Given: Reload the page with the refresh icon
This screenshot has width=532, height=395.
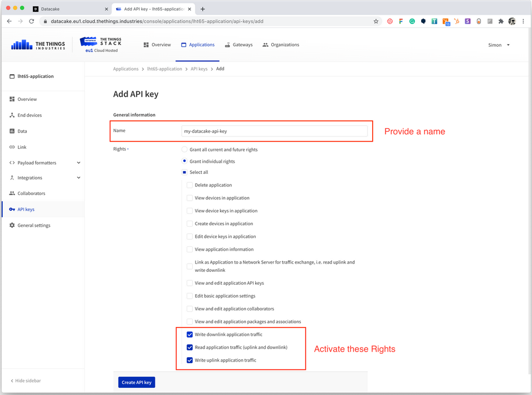Looking at the screenshot, I should coord(32,21).
